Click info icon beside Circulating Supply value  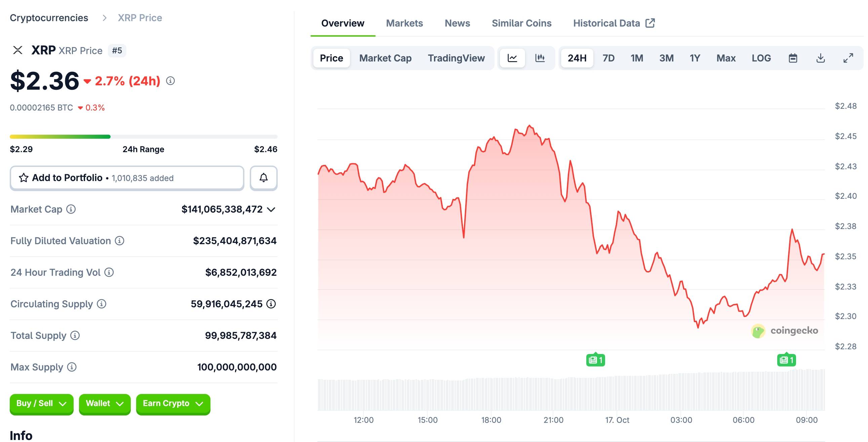pos(271,304)
